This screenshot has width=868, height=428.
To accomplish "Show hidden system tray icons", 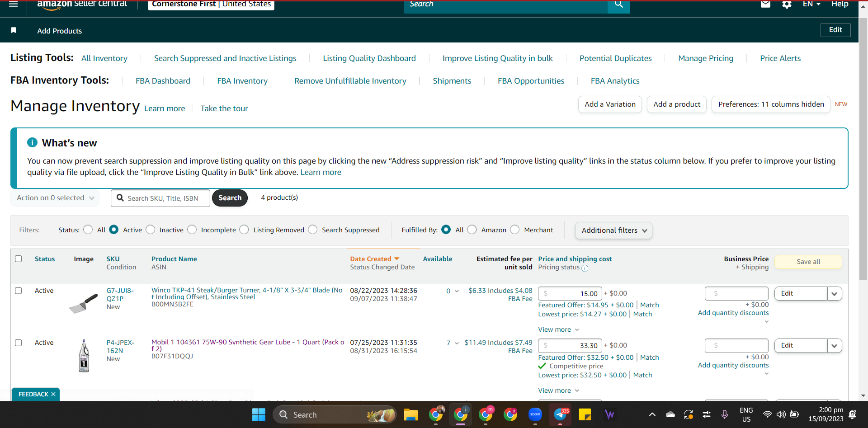I will coord(652,414).
